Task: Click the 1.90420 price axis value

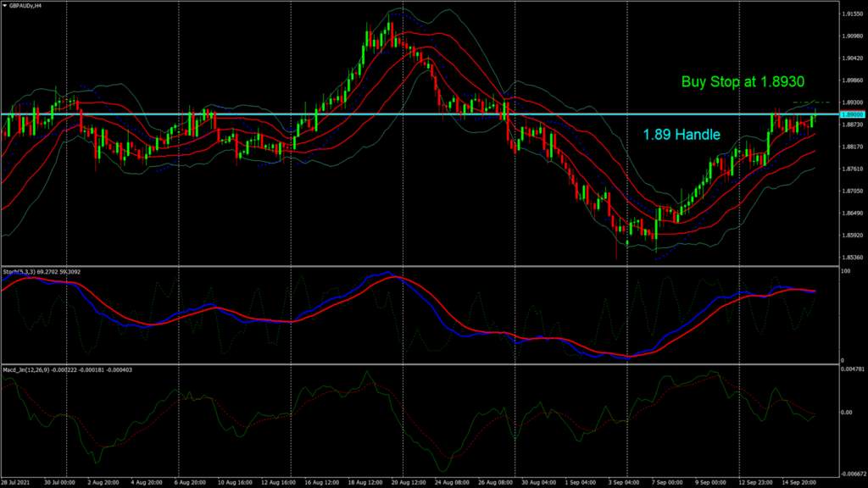Action: pyautogui.click(x=853, y=58)
